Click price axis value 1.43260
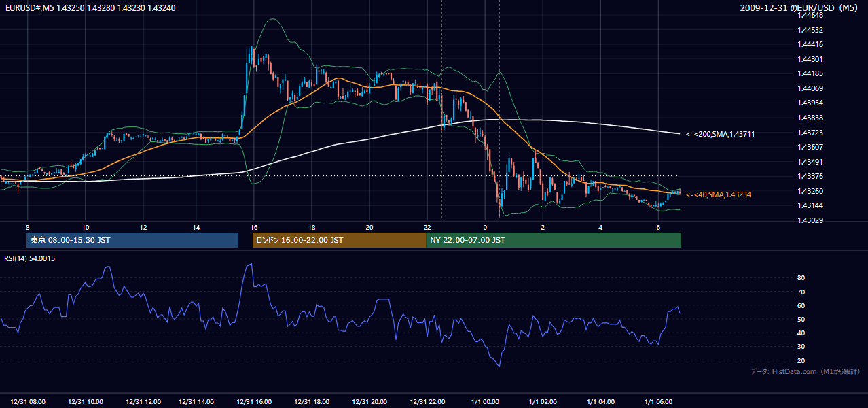The width and height of the screenshot is (868, 408). (x=810, y=191)
